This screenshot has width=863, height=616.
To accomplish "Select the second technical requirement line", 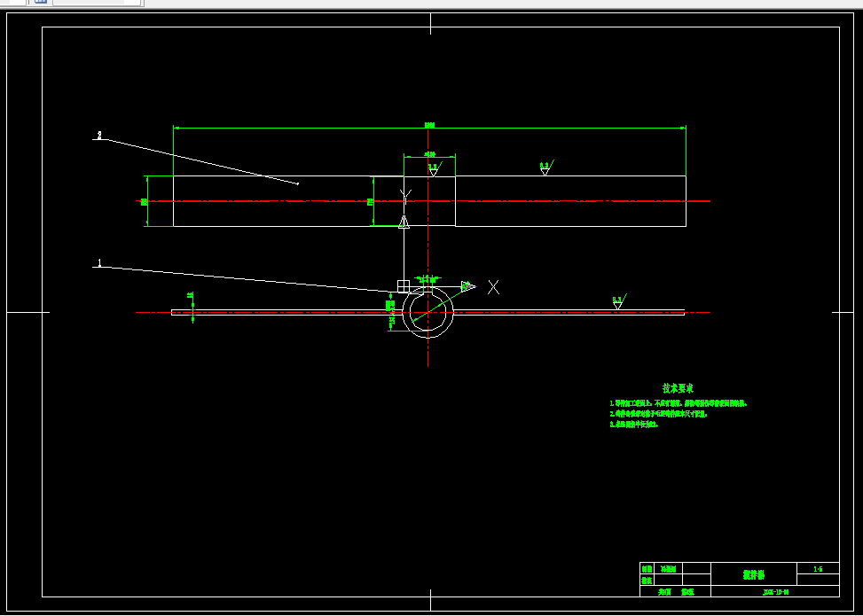I will (658, 414).
